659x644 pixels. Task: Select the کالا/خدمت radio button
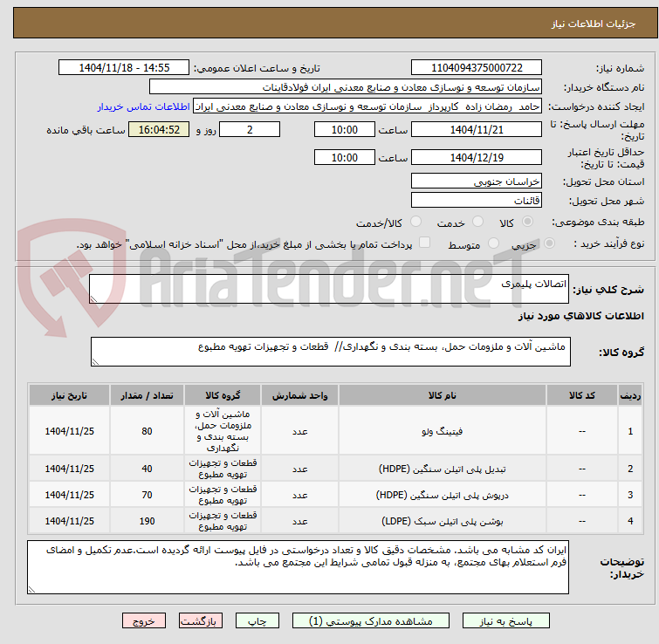[415, 222]
